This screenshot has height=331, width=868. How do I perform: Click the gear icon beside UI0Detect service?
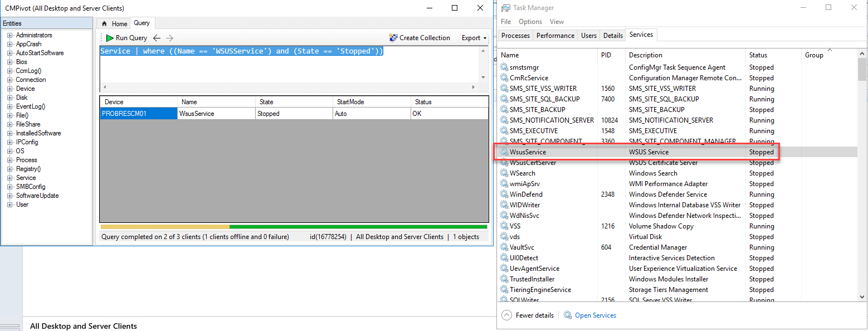[x=504, y=258]
